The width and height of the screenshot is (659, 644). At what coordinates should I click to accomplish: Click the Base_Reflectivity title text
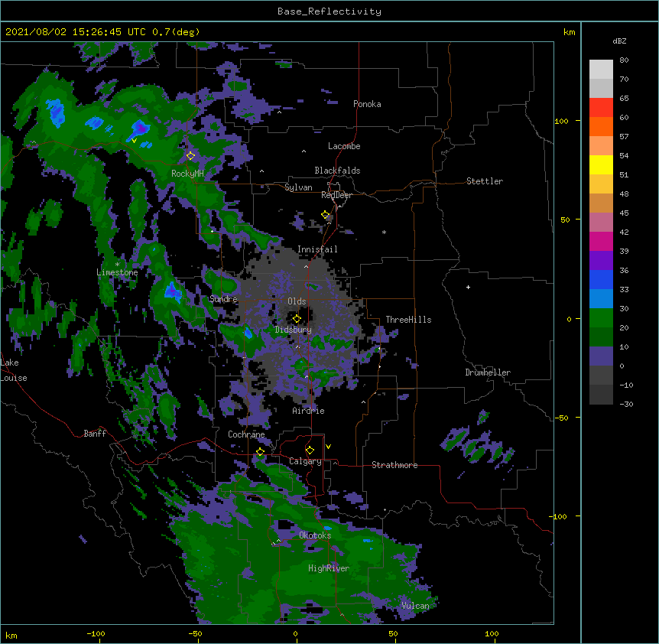click(x=329, y=11)
